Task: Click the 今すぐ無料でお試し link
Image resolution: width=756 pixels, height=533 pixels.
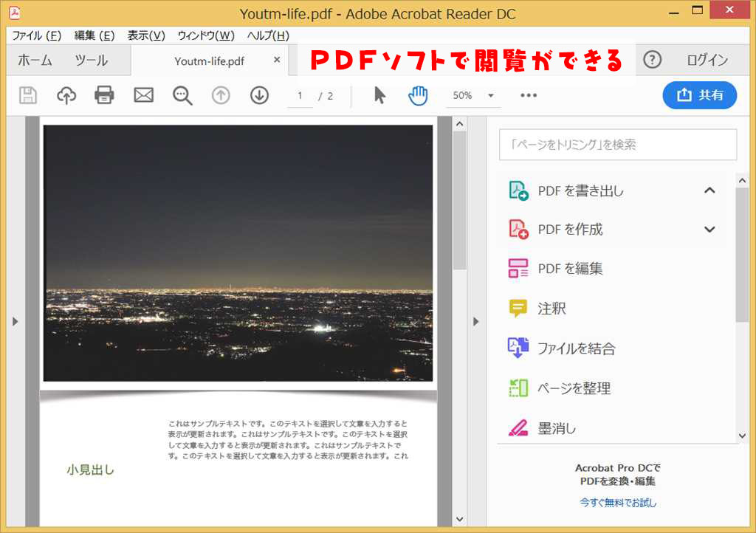Action: tap(618, 503)
